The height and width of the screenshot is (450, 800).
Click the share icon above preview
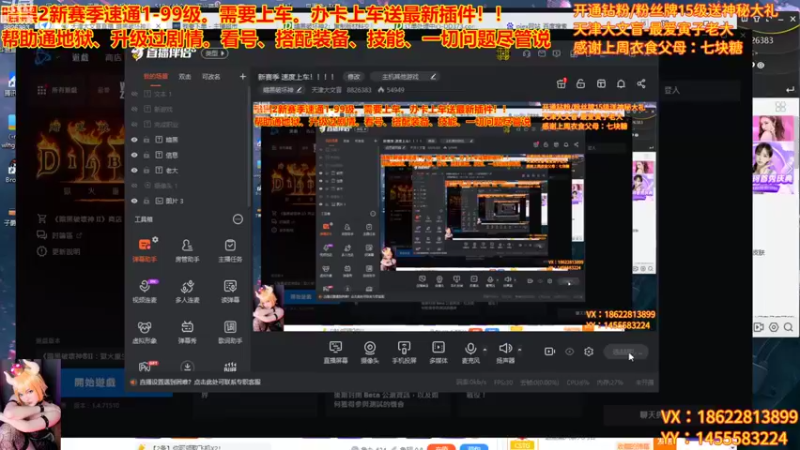tap(641, 84)
